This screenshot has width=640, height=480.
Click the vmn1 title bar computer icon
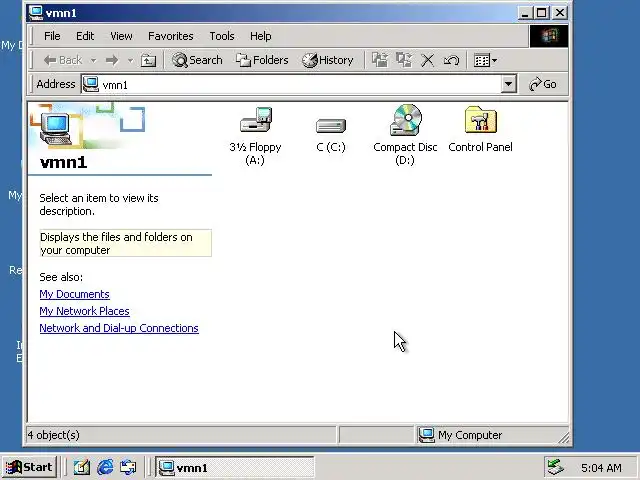tap(36, 13)
